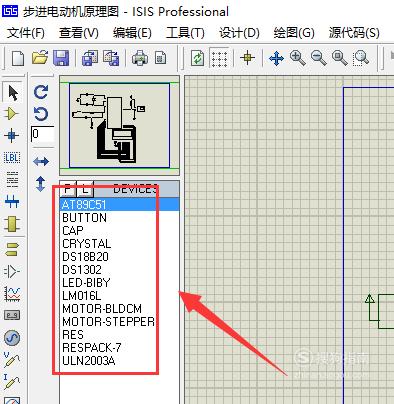
Task: Open the 工具(T) menu
Action: [x=185, y=33]
